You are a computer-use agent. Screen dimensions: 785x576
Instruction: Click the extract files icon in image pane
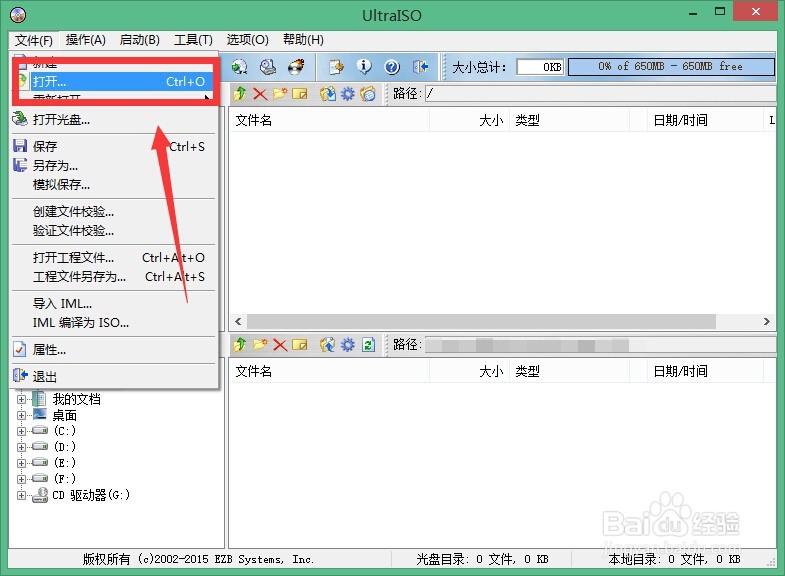click(x=328, y=94)
